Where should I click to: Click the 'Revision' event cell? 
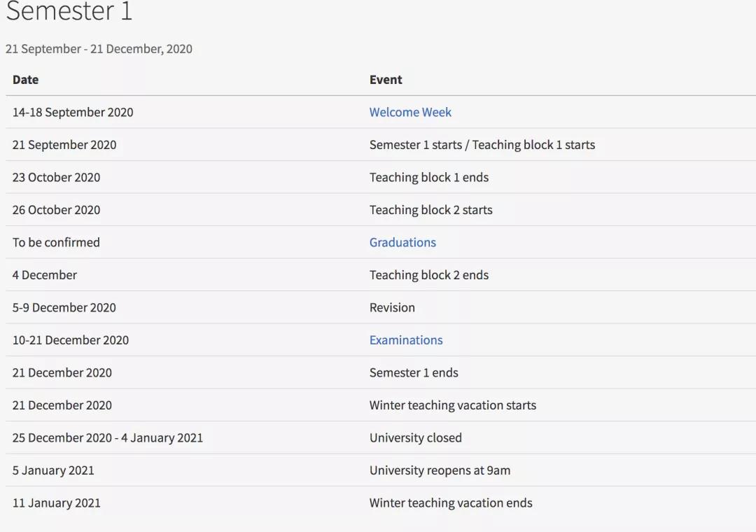click(x=392, y=307)
